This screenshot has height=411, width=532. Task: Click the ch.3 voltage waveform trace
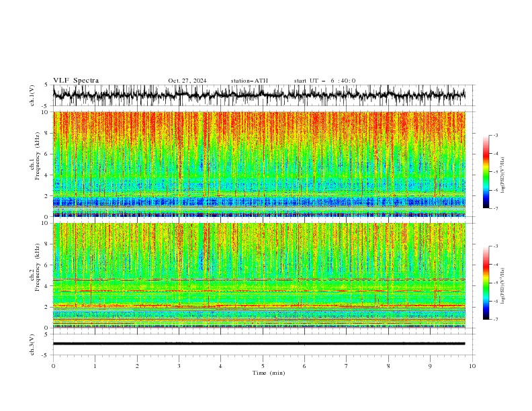259,344
